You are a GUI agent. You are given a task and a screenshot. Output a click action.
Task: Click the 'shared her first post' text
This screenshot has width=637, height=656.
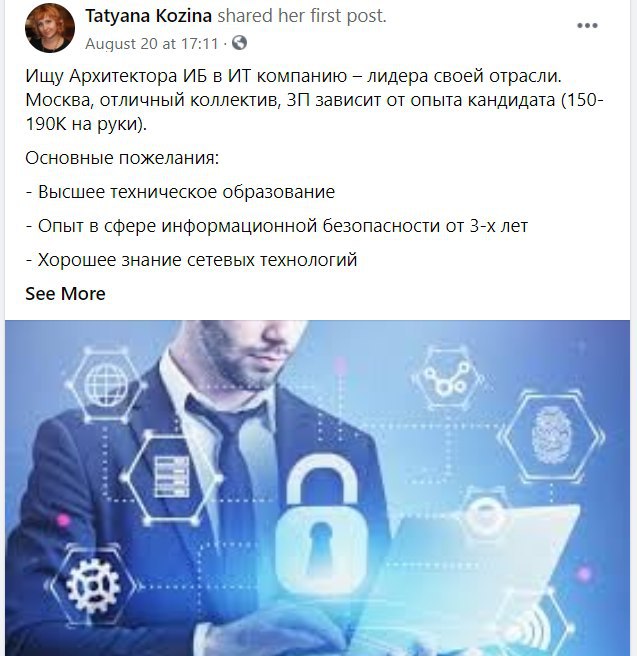302,16
